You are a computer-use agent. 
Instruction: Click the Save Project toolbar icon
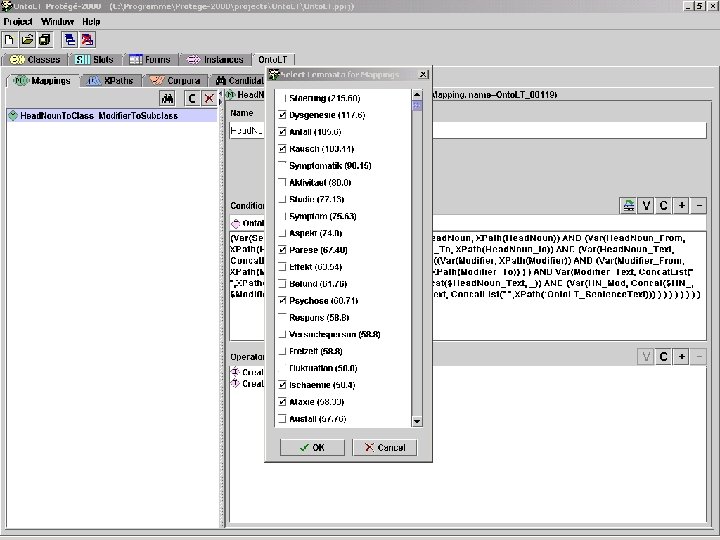click(x=45, y=40)
